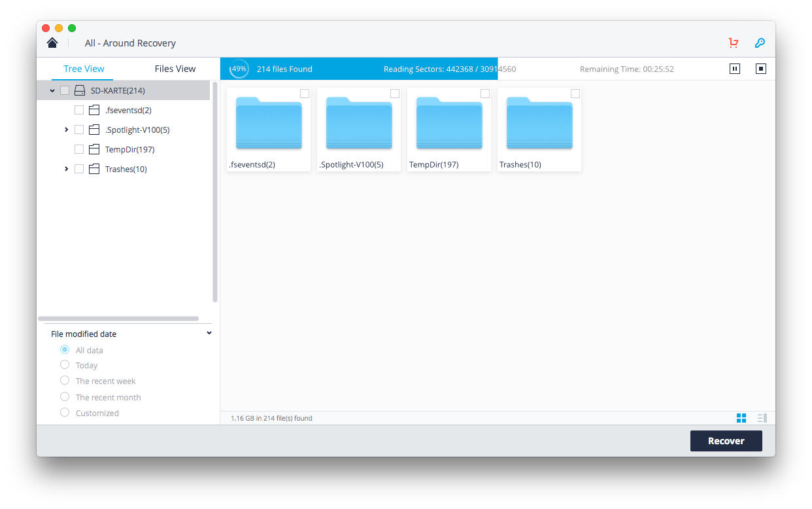
Task: Switch to the Files View tab
Action: coord(175,69)
